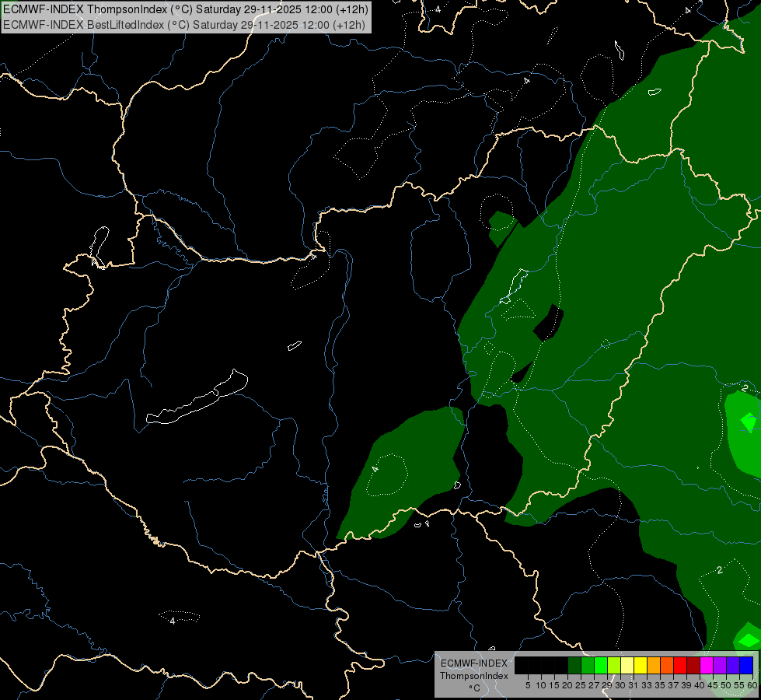The width and height of the screenshot is (761, 700).
Task: Pick the magenta 40–45 legend swatch
Action: pos(706,665)
